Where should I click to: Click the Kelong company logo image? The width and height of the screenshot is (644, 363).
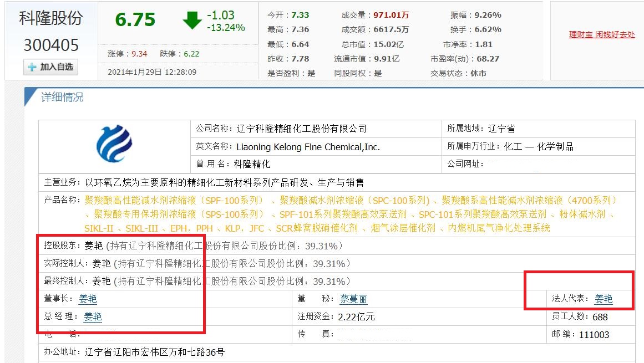point(114,144)
